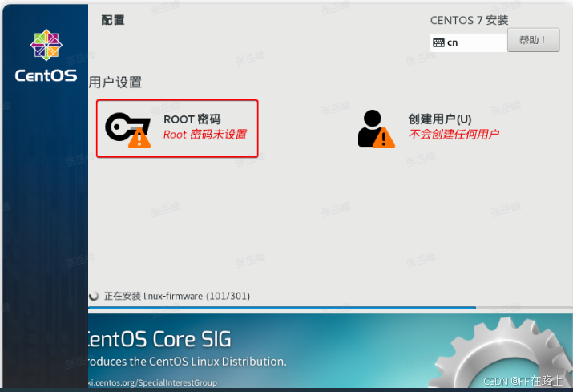Open the ROOT 密码 setting

click(x=177, y=128)
